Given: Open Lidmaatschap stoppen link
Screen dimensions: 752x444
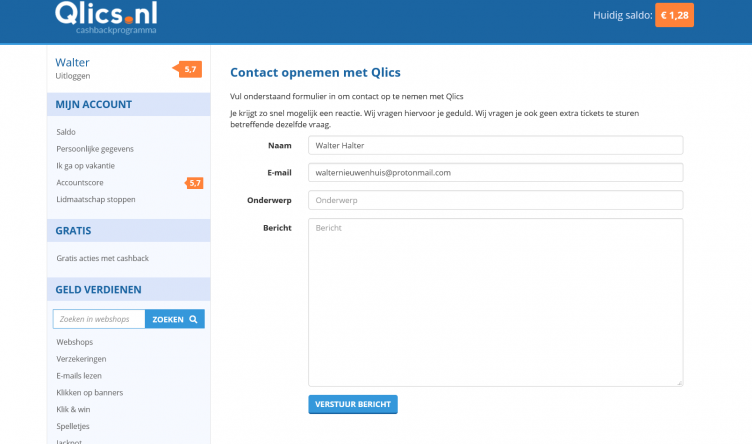Looking at the screenshot, I should coord(96,200).
